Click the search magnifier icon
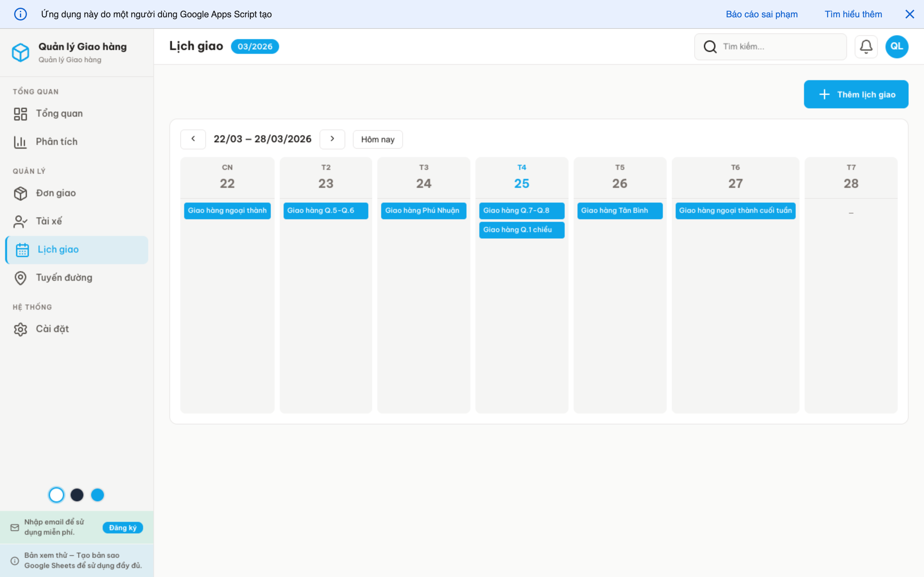 [710, 46]
